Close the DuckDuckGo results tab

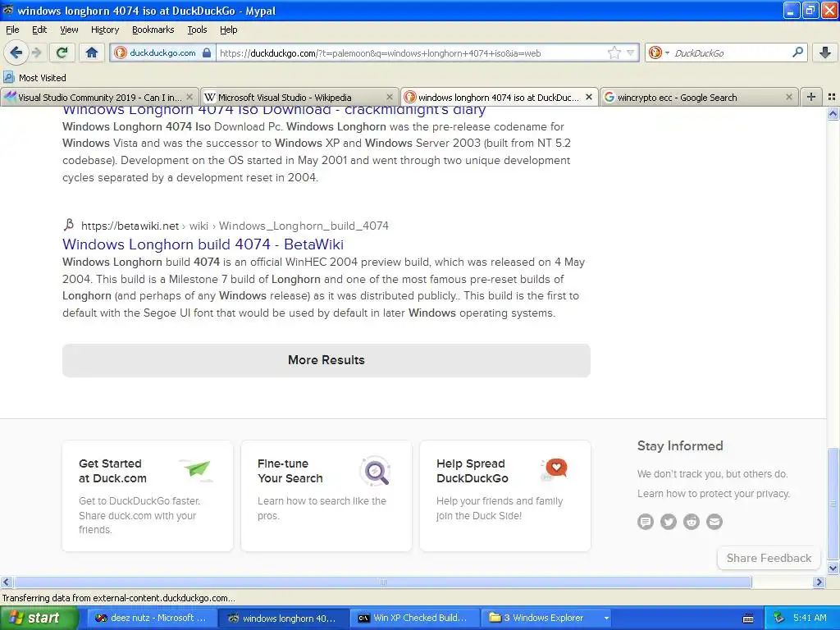[x=589, y=97]
